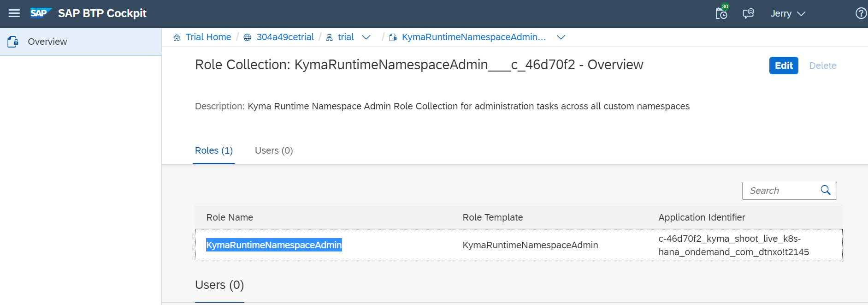Expand the Jerry user menu
This screenshot has height=305, width=868.
788,14
